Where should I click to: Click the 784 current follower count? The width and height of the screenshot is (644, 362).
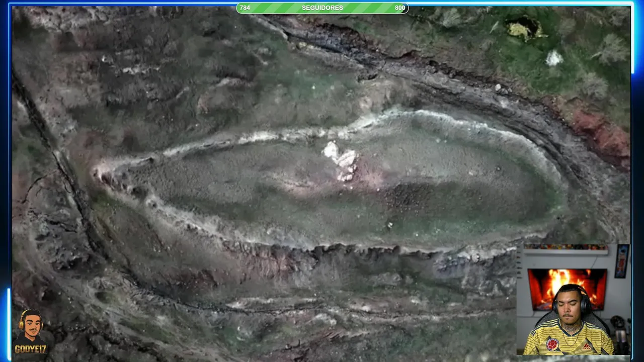tap(245, 8)
